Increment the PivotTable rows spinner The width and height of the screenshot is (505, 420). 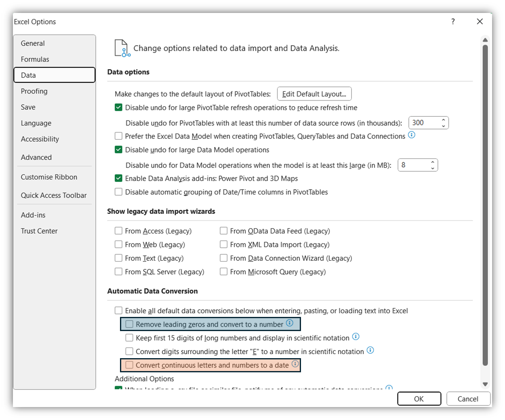pyautogui.click(x=443, y=120)
